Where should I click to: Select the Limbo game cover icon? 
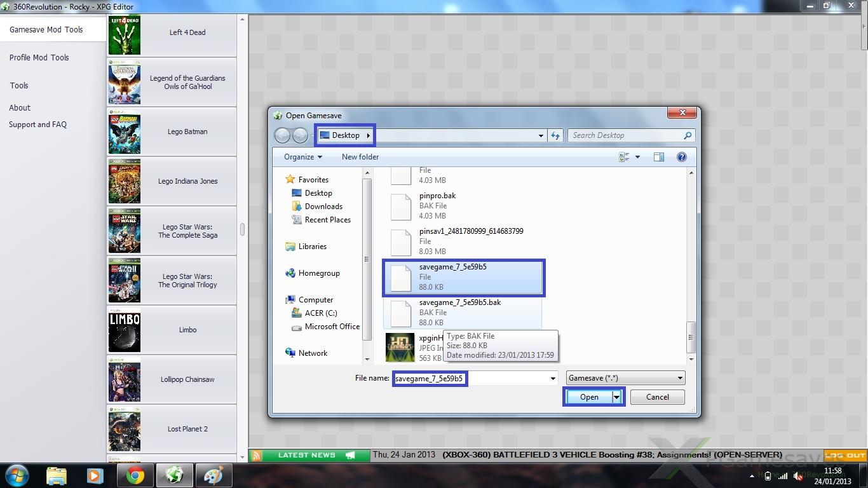coord(125,330)
